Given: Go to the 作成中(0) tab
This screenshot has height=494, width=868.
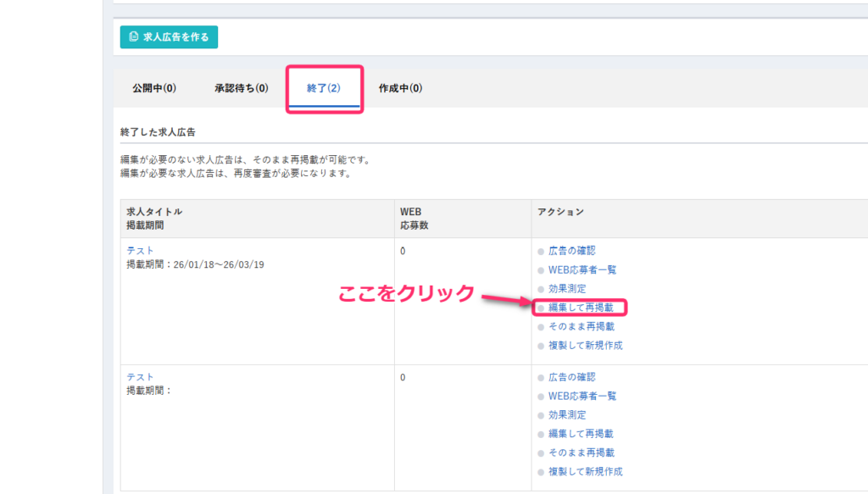Looking at the screenshot, I should point(400,88).
